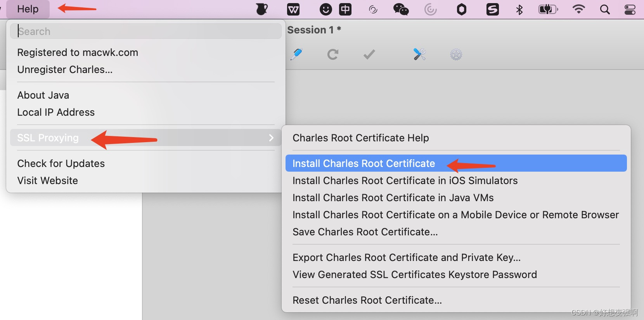Click the blue pen Compose toolbar icon

tap(296, 54)
